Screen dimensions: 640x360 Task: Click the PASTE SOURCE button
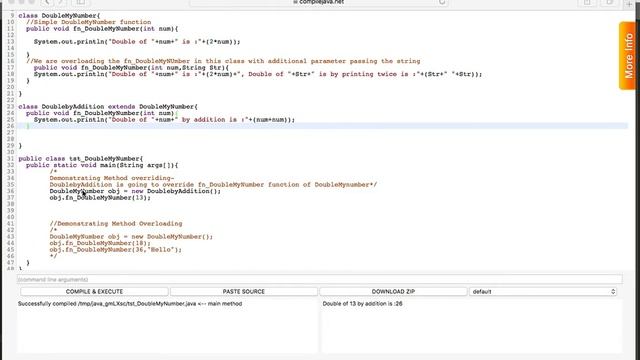point(244,291)
